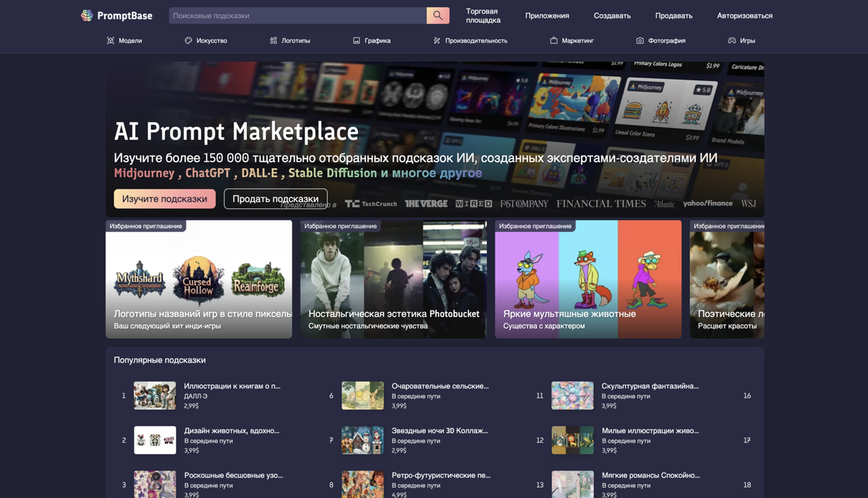Open Торговая площадка menu item
868x498 pixels.
[483, 15]
